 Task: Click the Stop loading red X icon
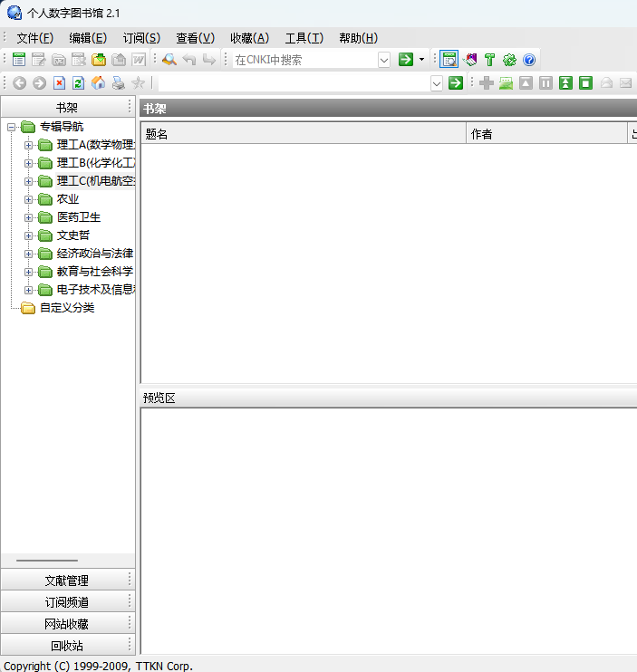pyautogui.click(x=59, y=83)
